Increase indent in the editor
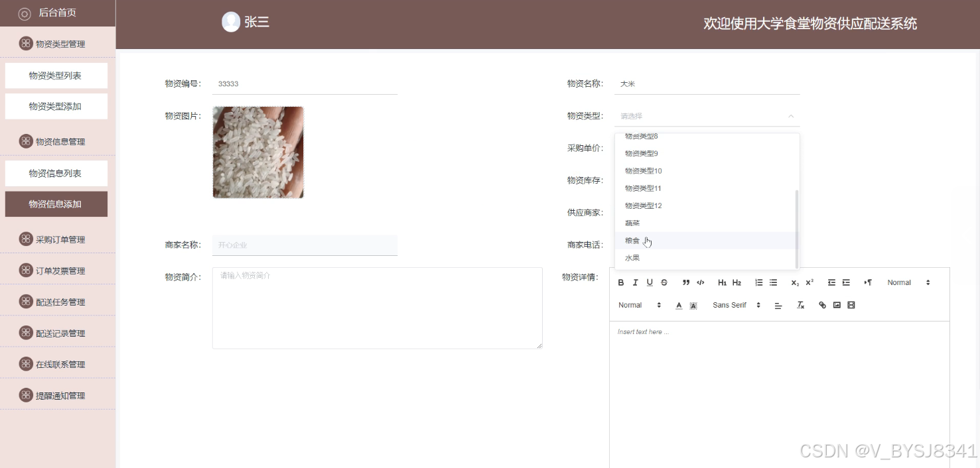 (x=846, y=282)
